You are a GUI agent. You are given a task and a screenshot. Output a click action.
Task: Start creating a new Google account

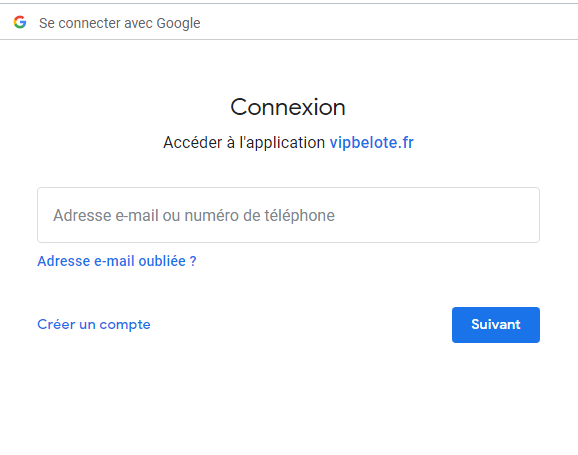pos(94,324)
